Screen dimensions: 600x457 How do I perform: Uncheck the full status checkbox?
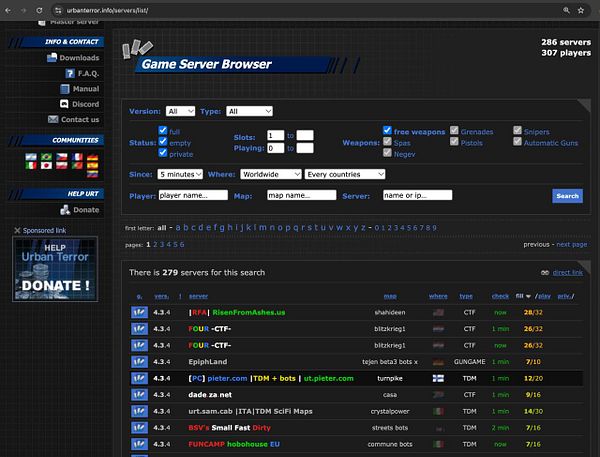(163, 130)
